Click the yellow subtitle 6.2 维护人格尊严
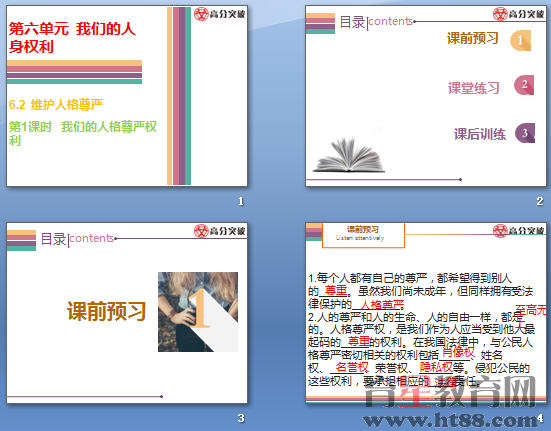The height and width of the screenshot is (431, 551). click(x=56, y=104)
